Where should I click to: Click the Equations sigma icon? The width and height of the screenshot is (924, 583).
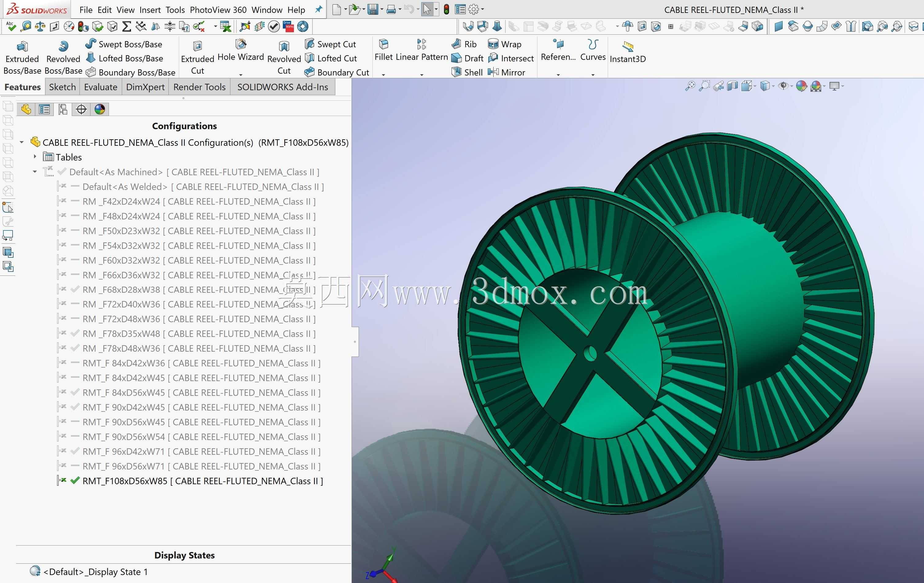(x=126, y=26)
